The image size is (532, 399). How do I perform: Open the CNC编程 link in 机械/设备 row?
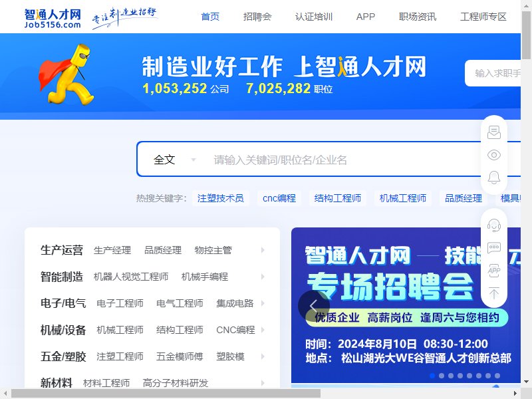[235, 330]
